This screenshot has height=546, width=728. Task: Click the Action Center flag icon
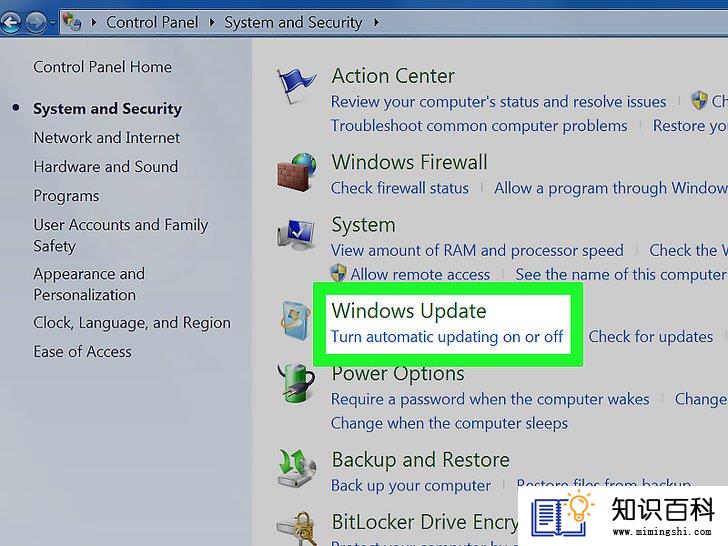[x=296, y=86]
